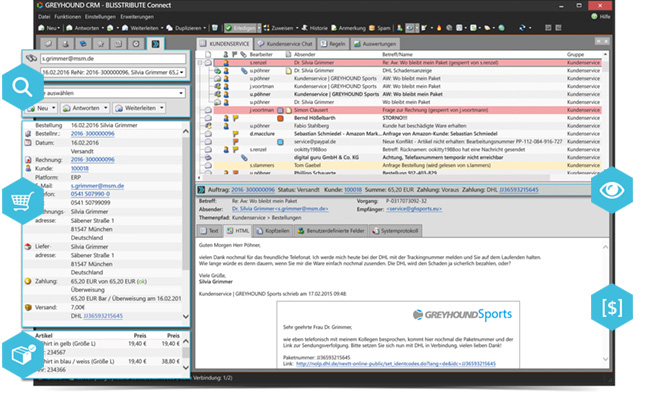Click the Versand package icon in order details
The width and height of the screenshot is (650, 396).
28,308
